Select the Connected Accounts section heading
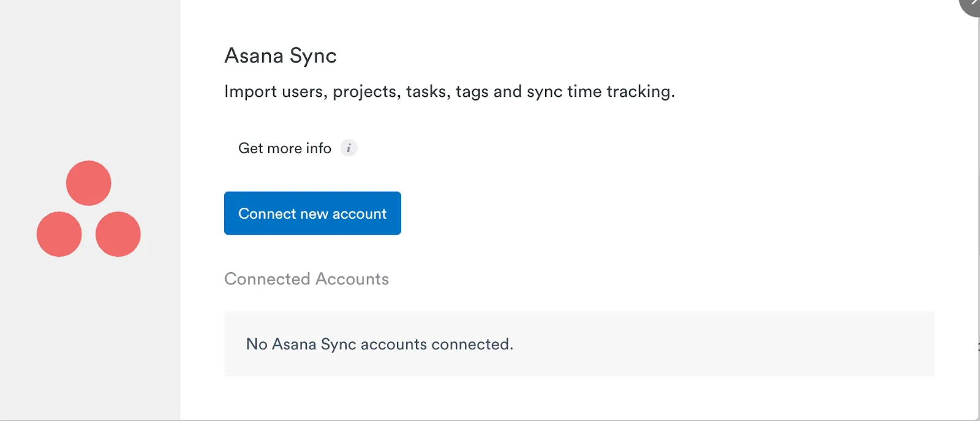Image resolution: width=980 pixels, height=421 pixels. (x=306, y=279)
